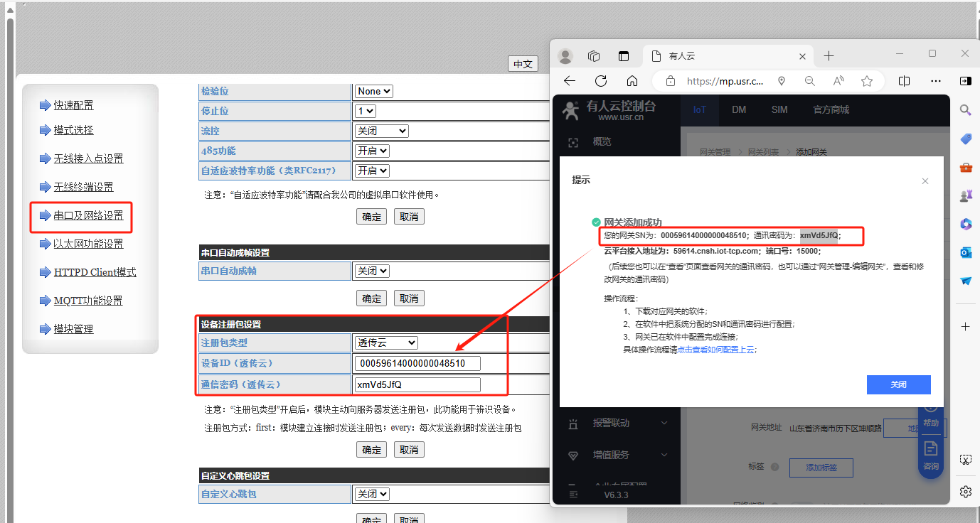The image size is (980, 523).
Task: Click the blue 关闭 button in dialog
Action: coord(898,384)
